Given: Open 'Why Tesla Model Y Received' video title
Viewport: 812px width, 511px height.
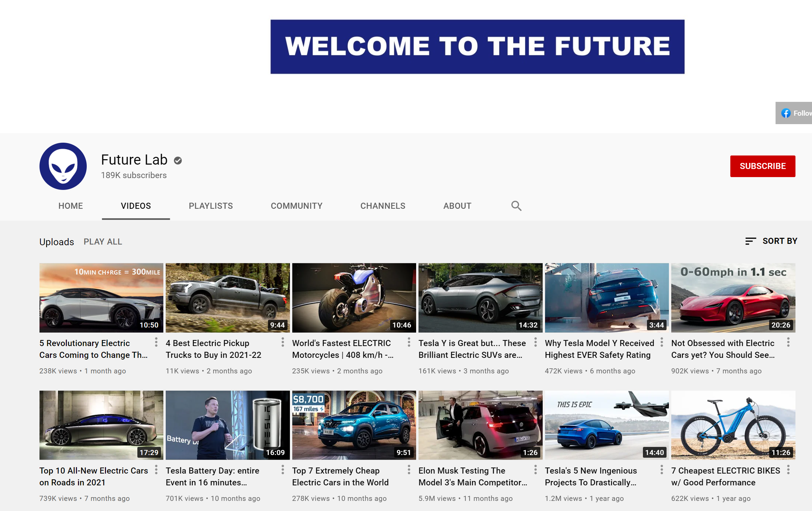Looking at the screenshot, I should (x=599, y=349).
